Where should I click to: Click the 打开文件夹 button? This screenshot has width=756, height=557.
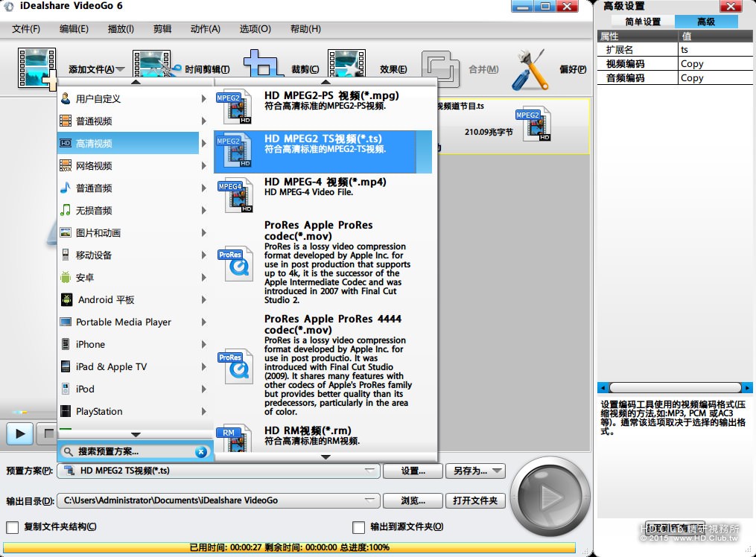475,500
